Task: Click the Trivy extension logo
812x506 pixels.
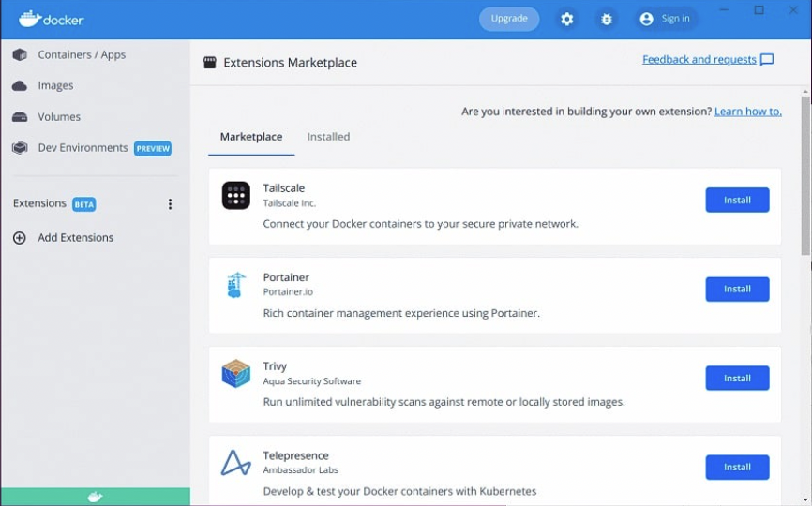Action: point(236,374)
